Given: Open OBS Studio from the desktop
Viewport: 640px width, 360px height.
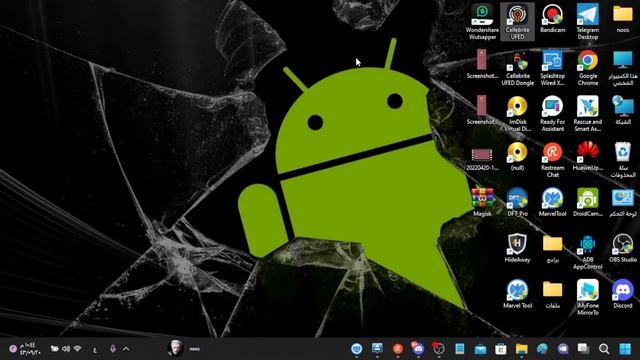Looking at the screenshot, I should coord(622,249).
